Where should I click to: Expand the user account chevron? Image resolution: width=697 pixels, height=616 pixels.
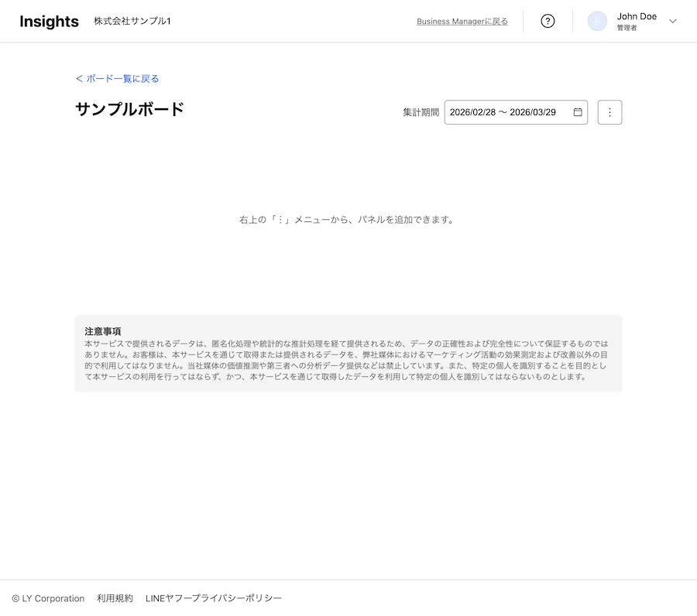point(672,22)
